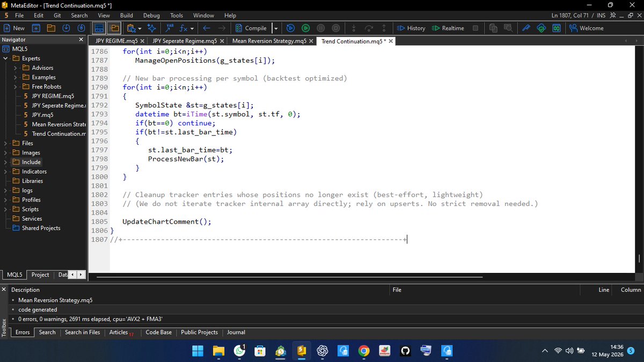Expand the Examples folder
644x362 pixels.
[x=15, y=77]
